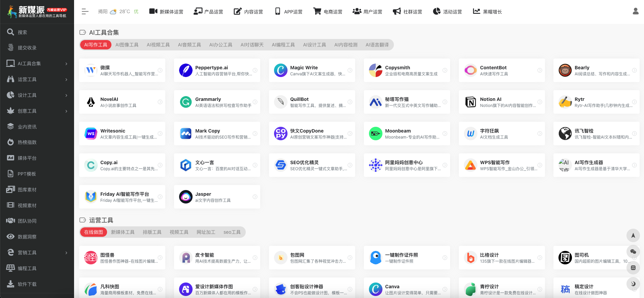The width and height of the screenshot is (644, 298).
Task: Click the 文心一言 hexagon icon
Action: pyautogui.click(x=185, y=165)
